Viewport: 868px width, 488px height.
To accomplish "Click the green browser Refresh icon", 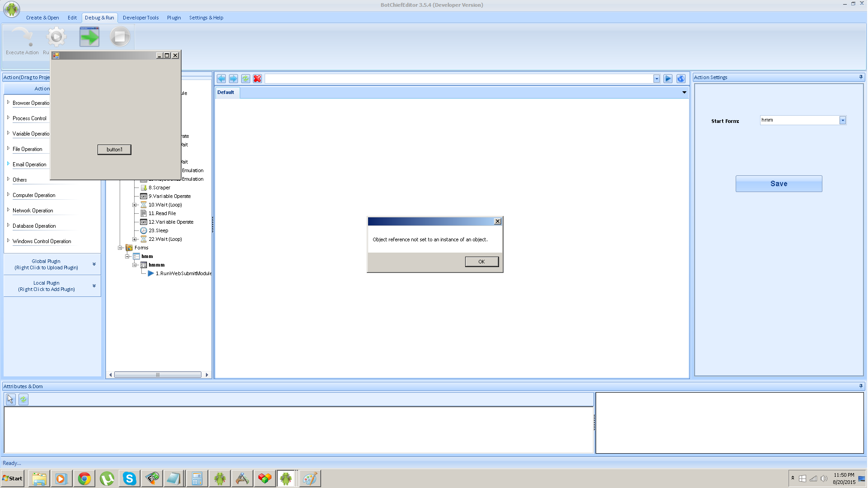I will [245, 79].
